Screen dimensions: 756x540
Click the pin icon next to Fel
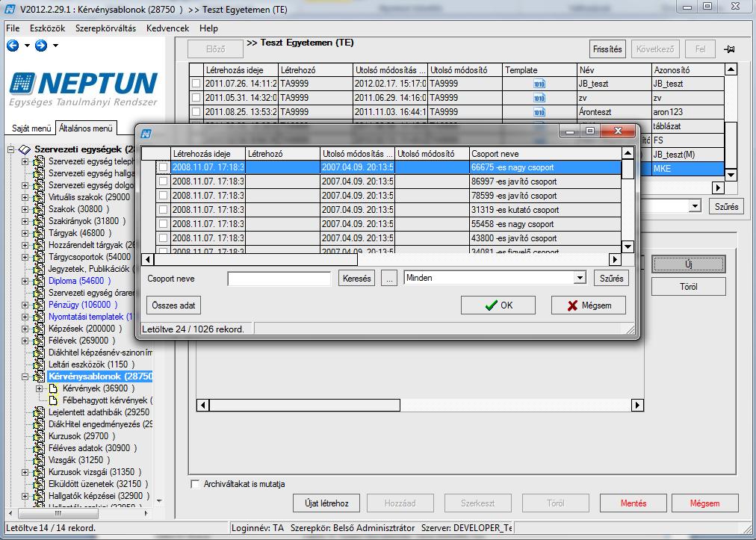(728, 49)
